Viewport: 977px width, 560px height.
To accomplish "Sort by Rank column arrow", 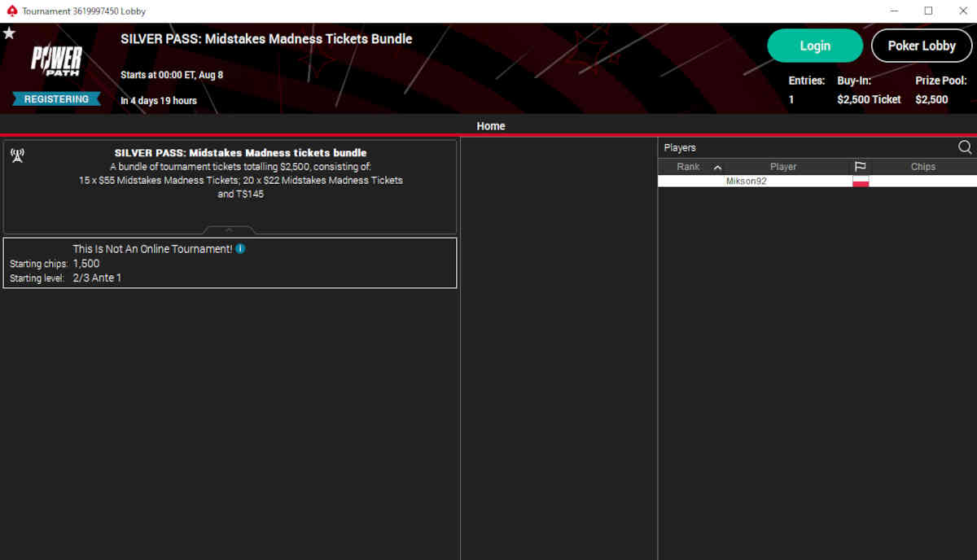I will 717,168.
